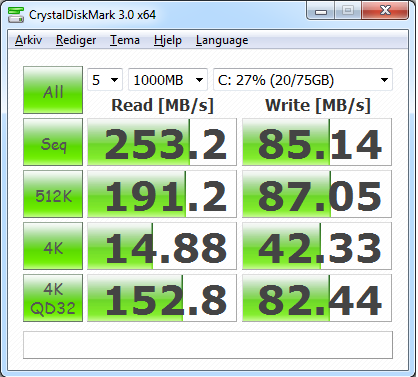Image resolution: width=418 pixels, height=377 pixels.
Task: Expand the drive selection dropdown C: 27%
Action: click(x=303, y=80)
